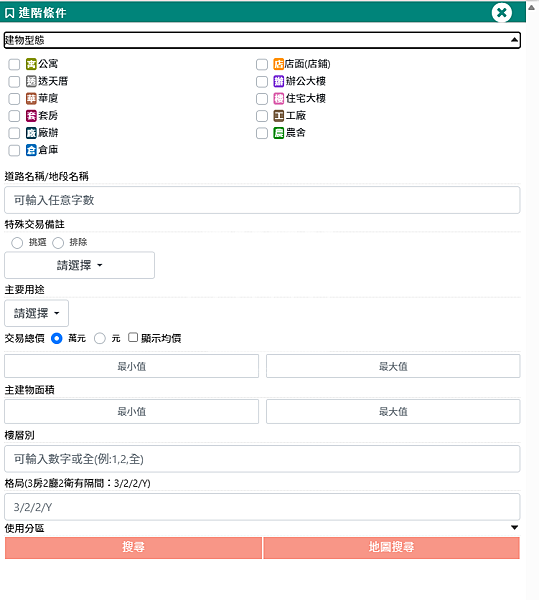The height and width of the screenshot is (600, 539).
Task: Select the 萬元 price unit radio
Action: pyautogui.click(x=56, y=338)
